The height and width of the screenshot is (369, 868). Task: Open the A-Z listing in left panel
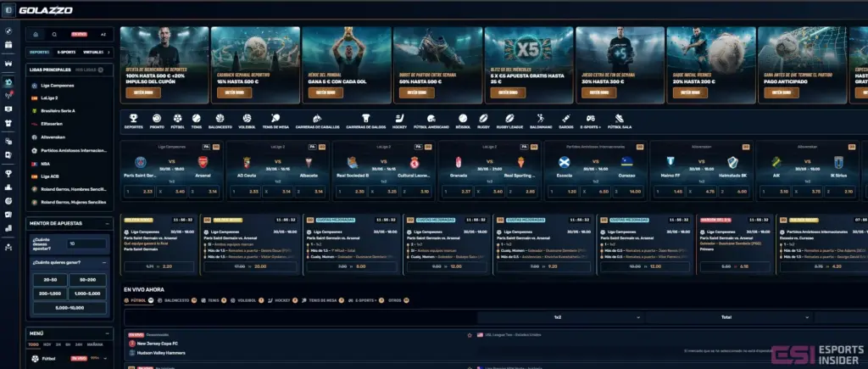point(103,34)
